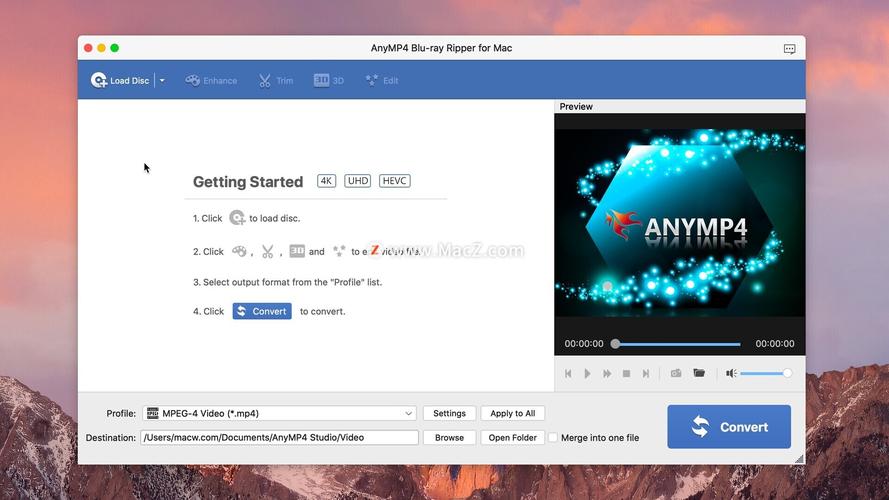Open the feedback message icon in title bar
Screen dimensions: 889x500
[789, 49]
